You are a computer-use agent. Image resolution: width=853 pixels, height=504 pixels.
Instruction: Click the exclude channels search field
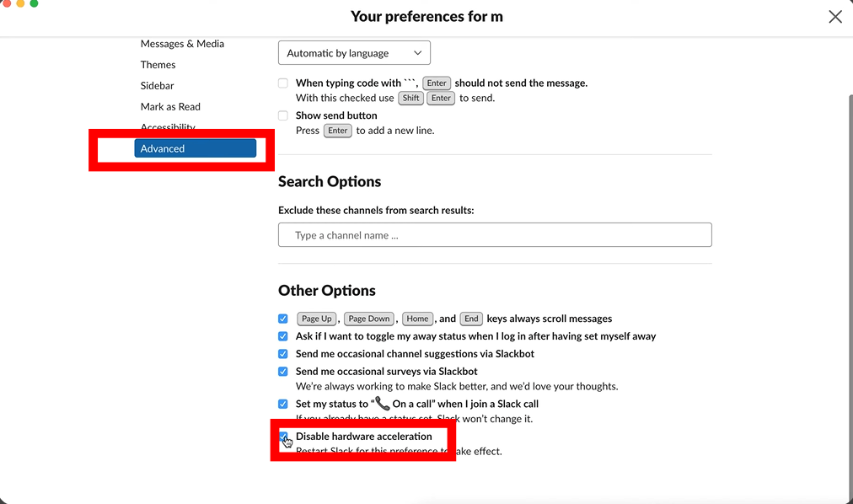495,235
